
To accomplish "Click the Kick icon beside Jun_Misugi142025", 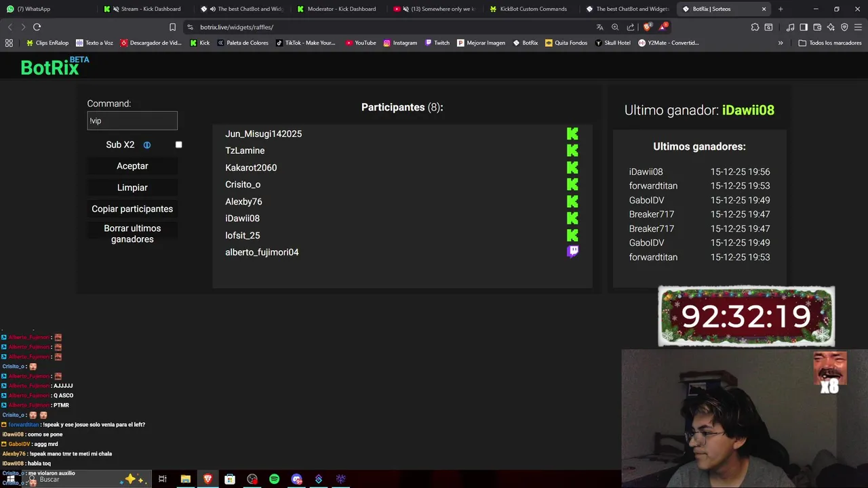I will 572,134.
